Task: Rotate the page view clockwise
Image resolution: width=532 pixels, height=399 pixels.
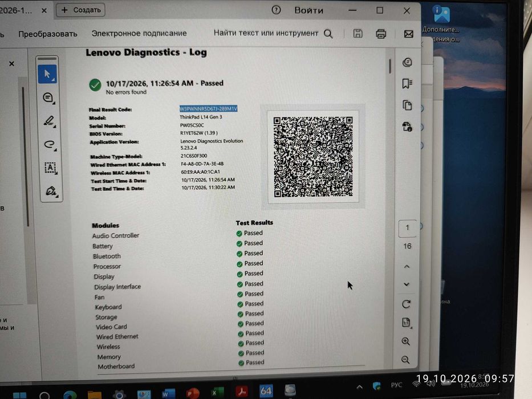Action: pyautogui.click(x=406, y=304)
